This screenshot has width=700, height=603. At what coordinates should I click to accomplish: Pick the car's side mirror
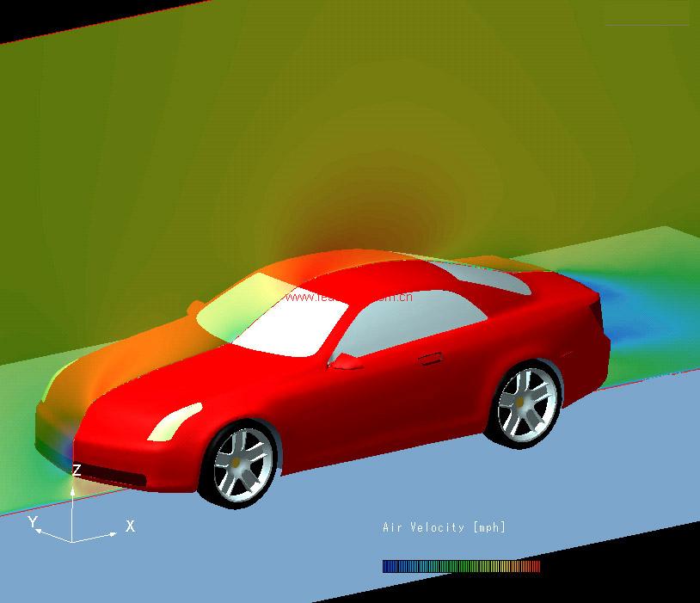pyautogui.click(x=346, y=360)
